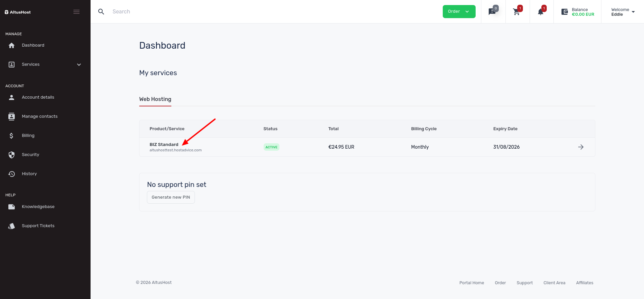The image size is (644, 299).
Task: Click the Account details person icon
Action: 11,97
